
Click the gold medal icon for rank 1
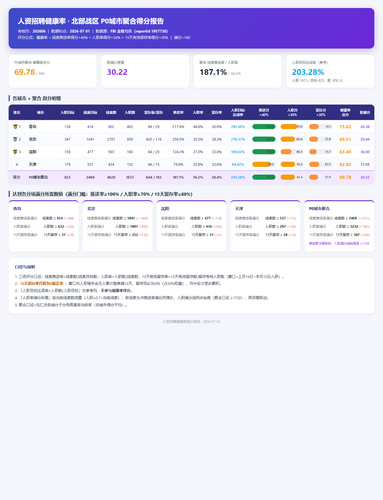[x=15, y=127]
